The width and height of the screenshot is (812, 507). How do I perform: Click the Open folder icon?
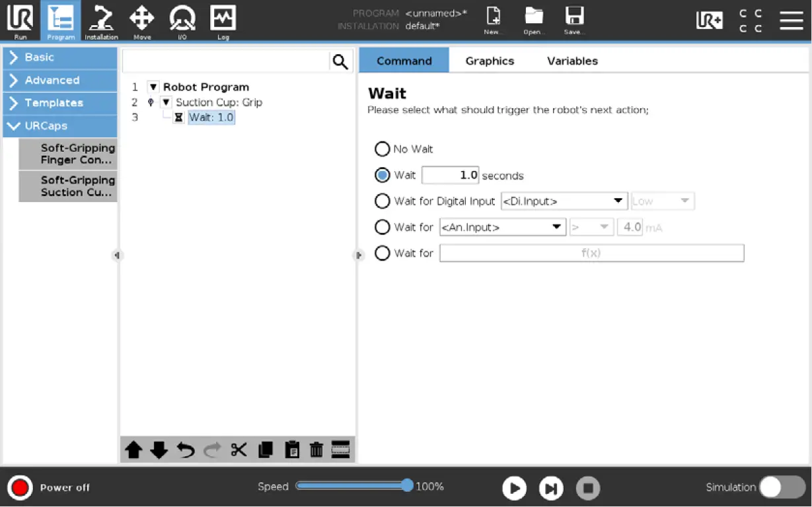[x=533, y=20]
